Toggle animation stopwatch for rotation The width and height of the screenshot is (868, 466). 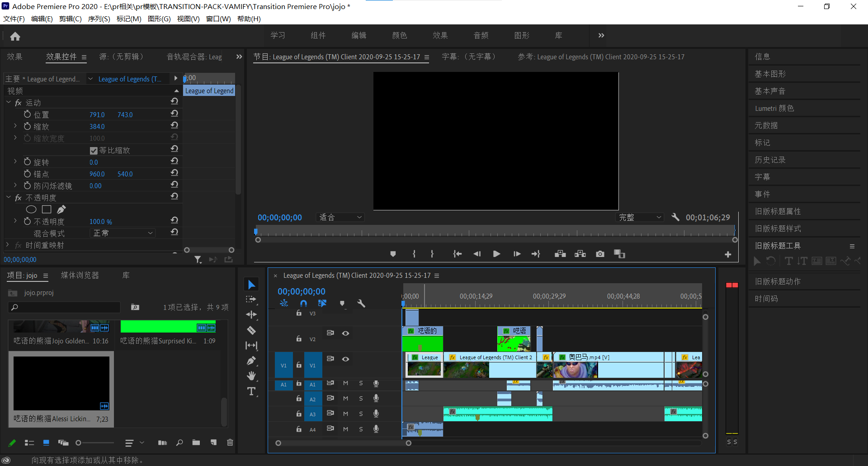pos(28,162)
